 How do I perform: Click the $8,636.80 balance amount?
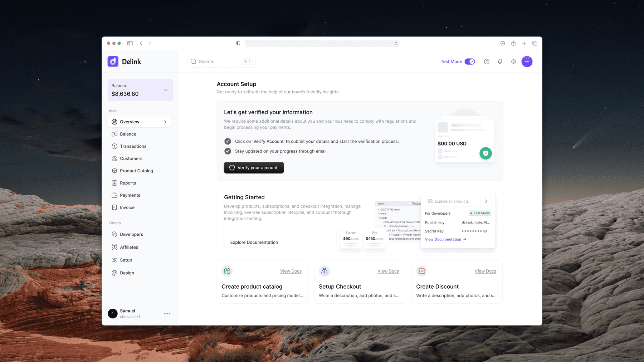point(125,94)
